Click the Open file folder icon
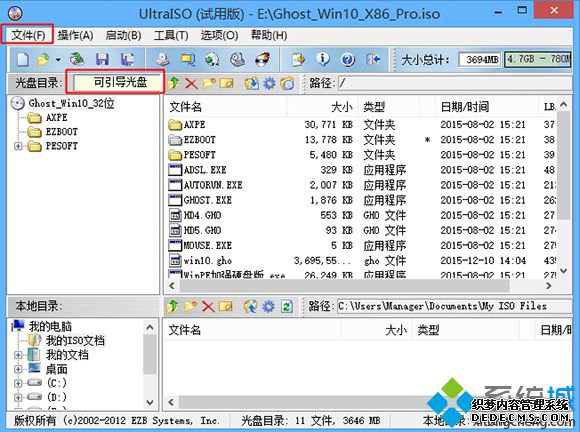The image size is (580, 432). pyautogui.click(x=43, y=59)
